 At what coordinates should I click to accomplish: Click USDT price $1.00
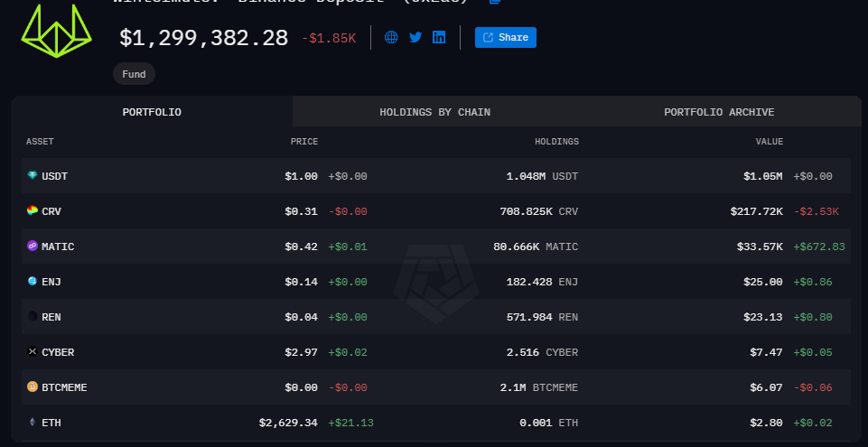pos(301,176)
